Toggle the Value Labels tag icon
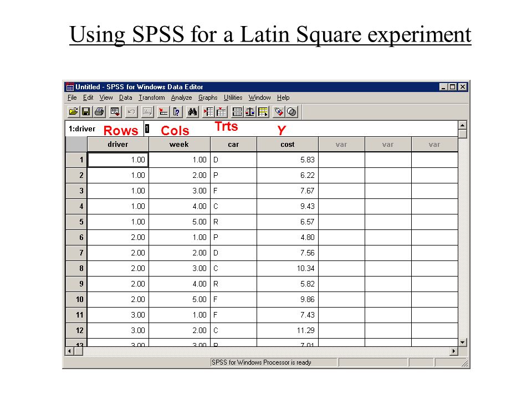 pos(279,111)
